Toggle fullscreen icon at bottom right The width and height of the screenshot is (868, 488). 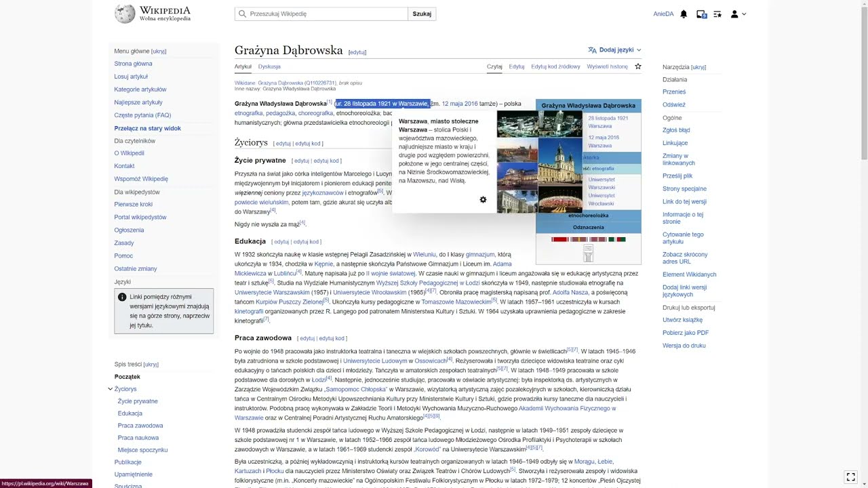(x=850, y=476)
